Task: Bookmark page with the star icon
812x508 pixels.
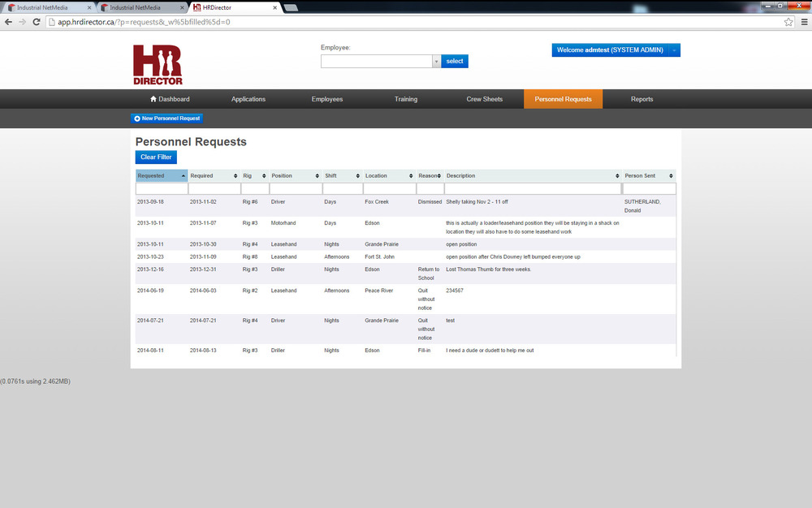Action: click(x=788, y=22)
